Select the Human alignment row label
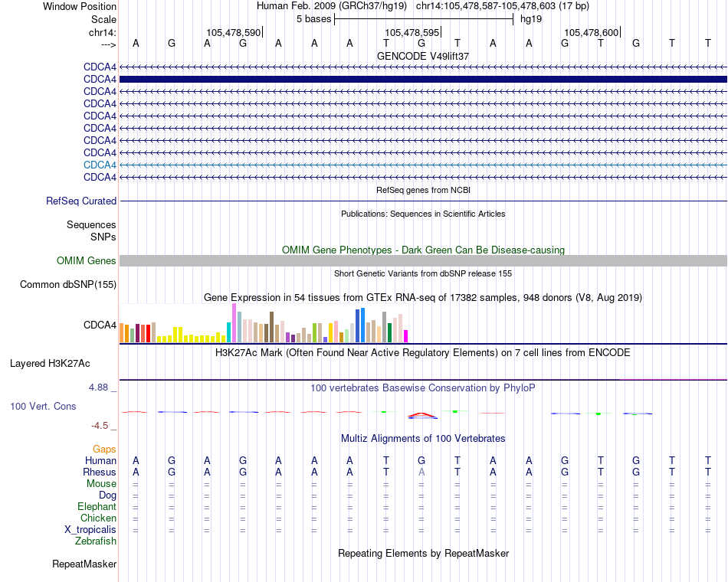 (x=100, y=460)
